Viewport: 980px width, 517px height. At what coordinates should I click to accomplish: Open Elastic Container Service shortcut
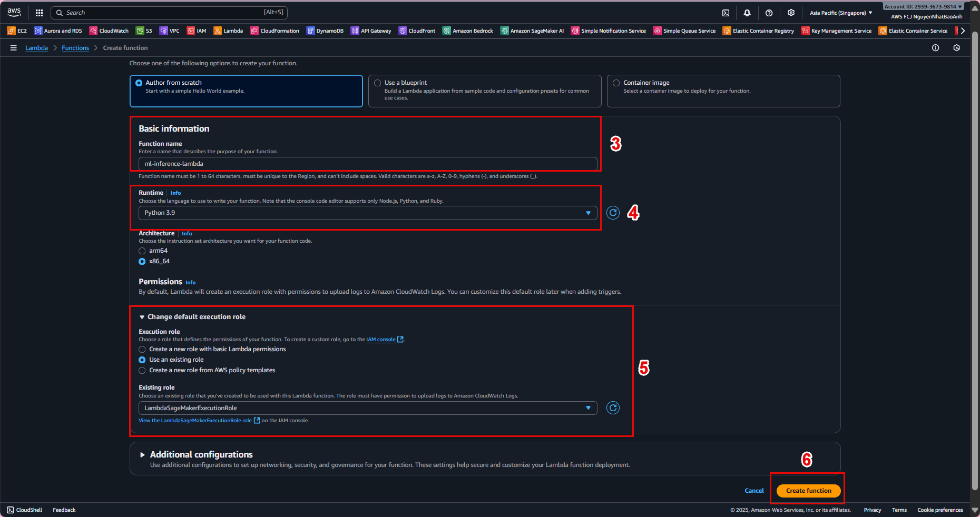913,31
